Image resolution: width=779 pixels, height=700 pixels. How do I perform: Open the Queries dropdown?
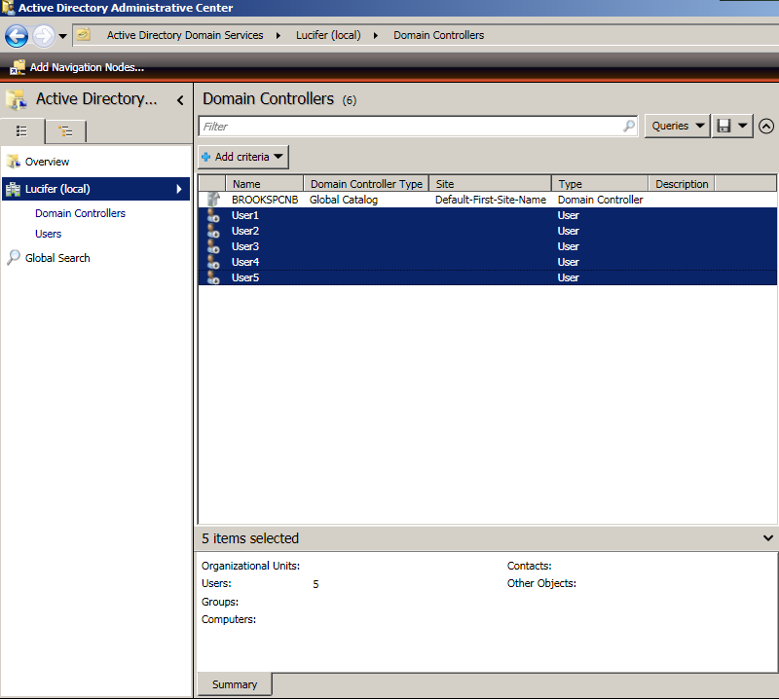coord(677,126)
